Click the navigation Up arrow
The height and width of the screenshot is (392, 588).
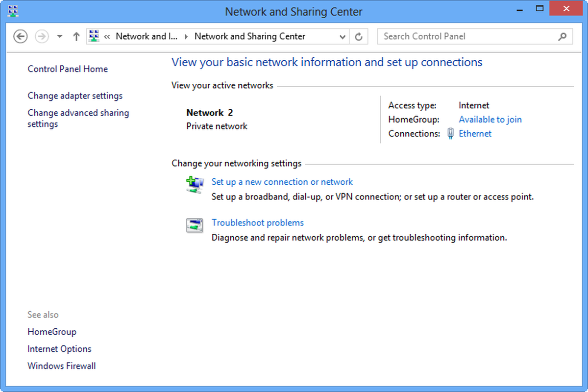[x=76, y=36]
